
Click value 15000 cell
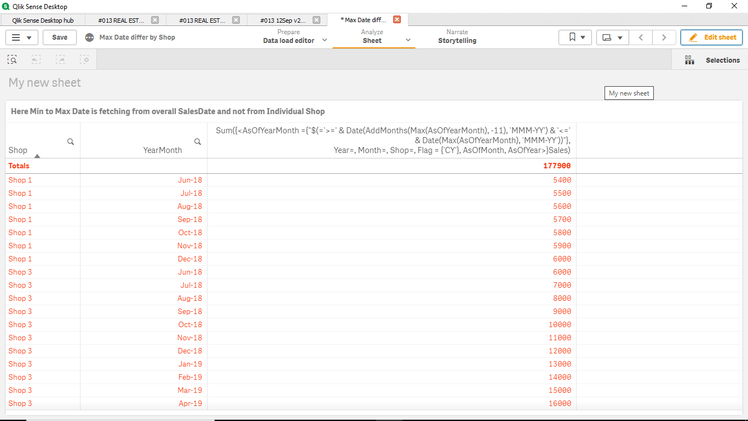[x=560, y=390]
